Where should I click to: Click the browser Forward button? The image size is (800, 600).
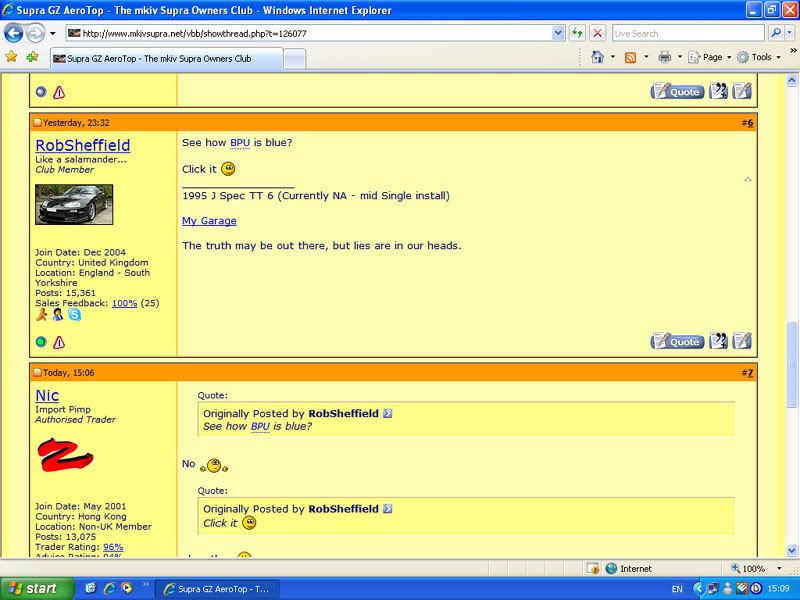point(35,34)
